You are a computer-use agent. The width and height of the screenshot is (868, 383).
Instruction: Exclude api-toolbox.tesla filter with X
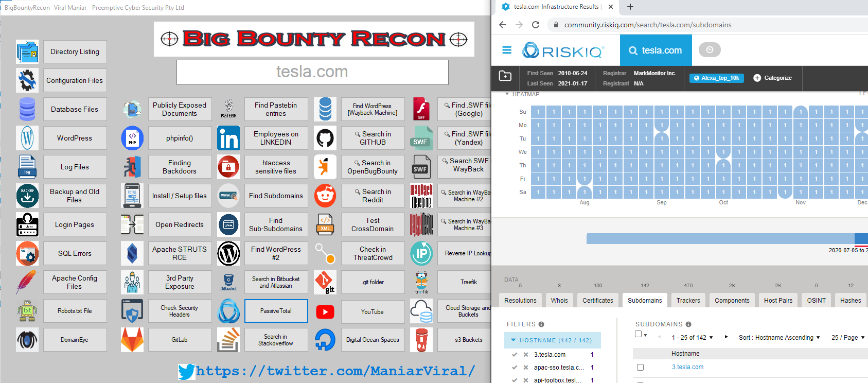pyautogui.click(x=525, y=380)
